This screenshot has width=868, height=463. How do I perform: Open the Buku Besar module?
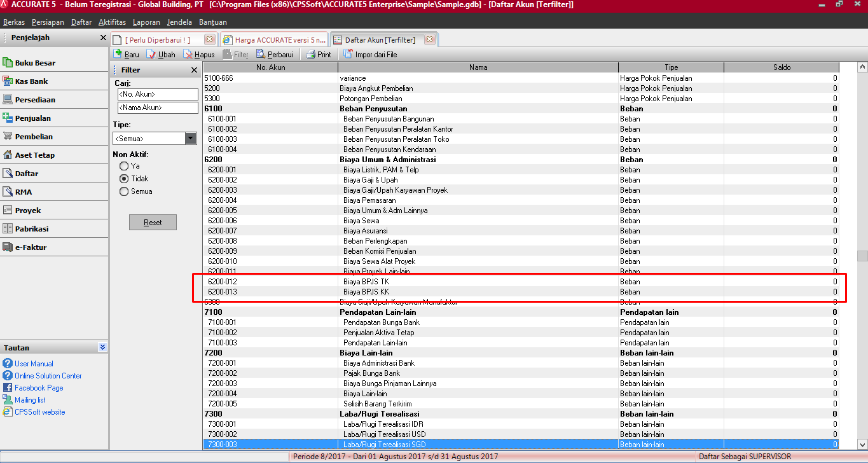(x=34, y=63)
